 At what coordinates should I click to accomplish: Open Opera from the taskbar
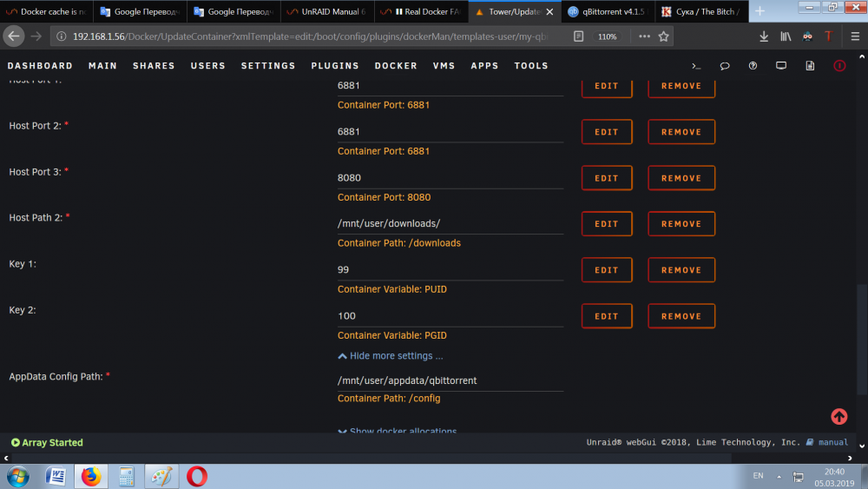coord(196,476)
